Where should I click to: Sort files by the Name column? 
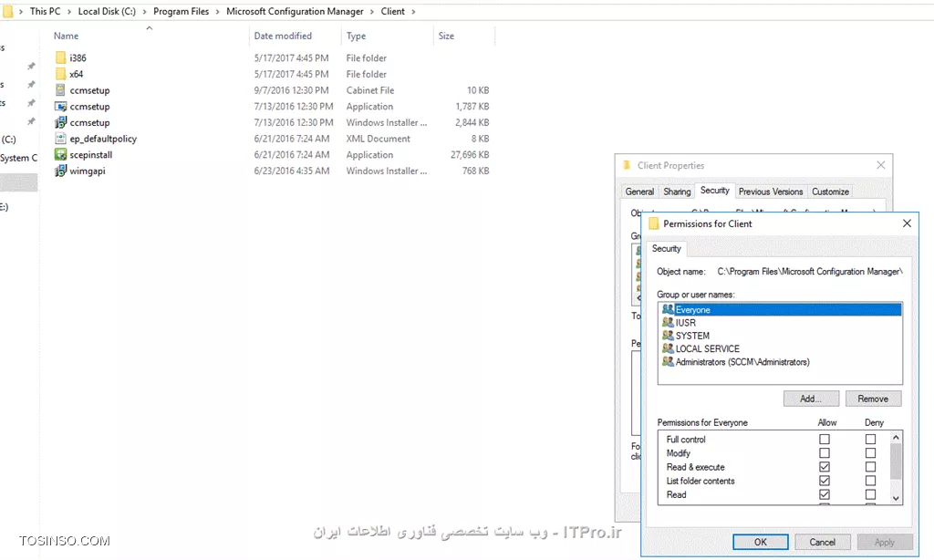pos(66,36)
